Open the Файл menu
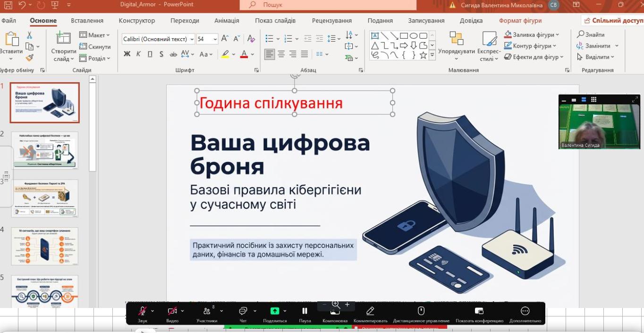 click(8, 21)
